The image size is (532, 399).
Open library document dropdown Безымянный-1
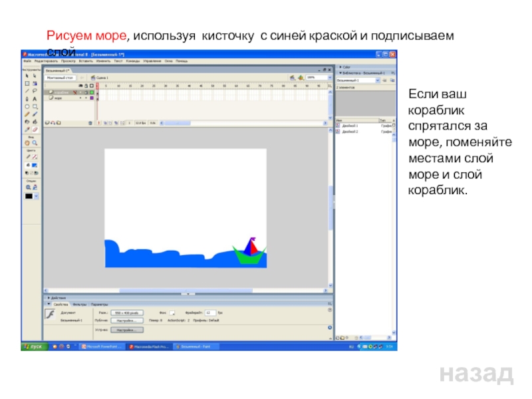(378, 80)
